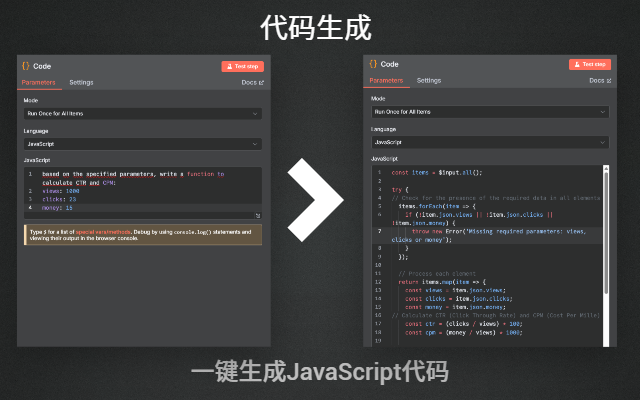
Task: Click 'const views = item.json.views;' code line
Action: 456,290
